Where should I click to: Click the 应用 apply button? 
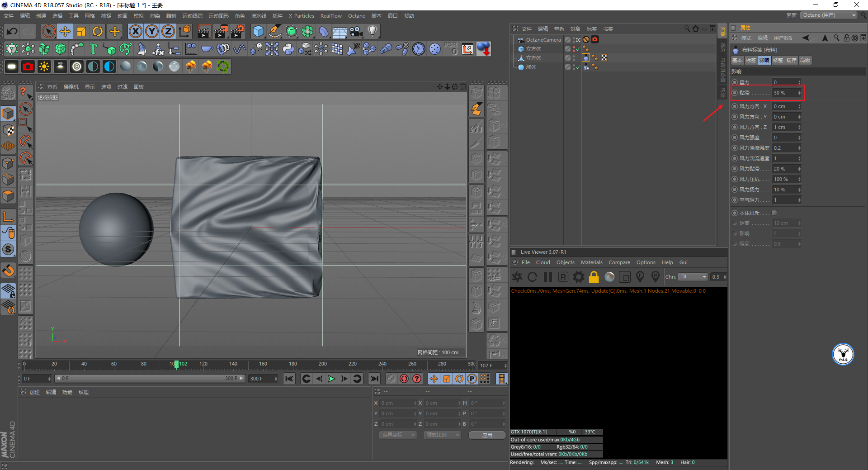(x=487, y=435)
